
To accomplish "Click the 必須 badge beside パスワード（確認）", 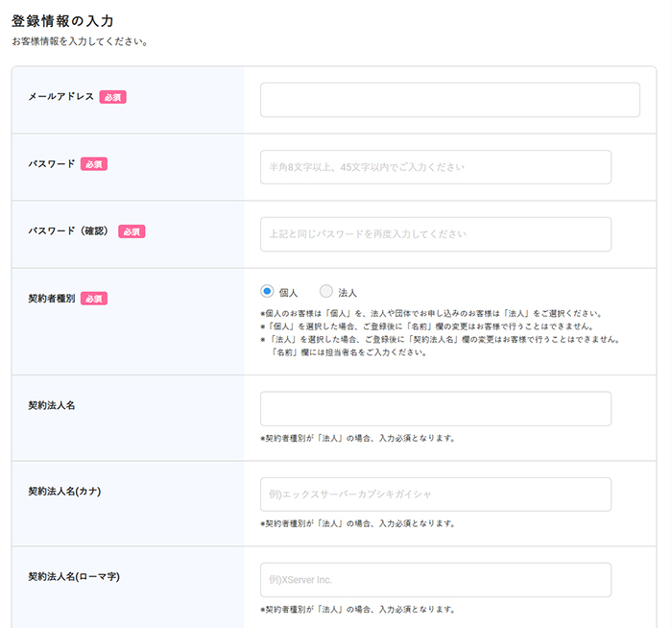I will pyautogui.click(x=132, y=231).
